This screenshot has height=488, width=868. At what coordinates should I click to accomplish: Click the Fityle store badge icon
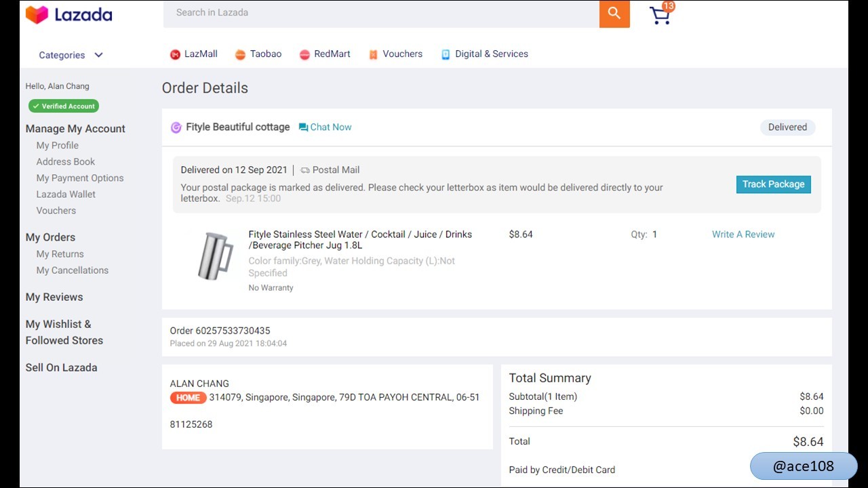click(176, 127)
